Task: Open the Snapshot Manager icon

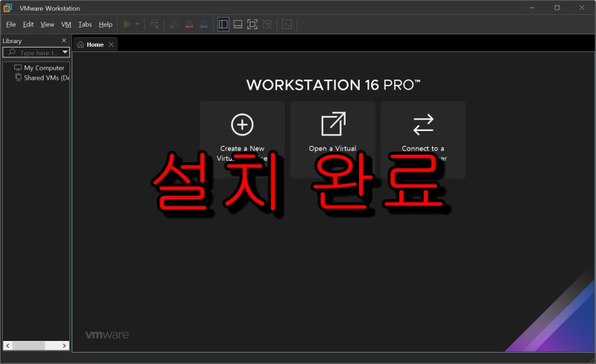Action: pyautogui.click(x=203, y=25)
